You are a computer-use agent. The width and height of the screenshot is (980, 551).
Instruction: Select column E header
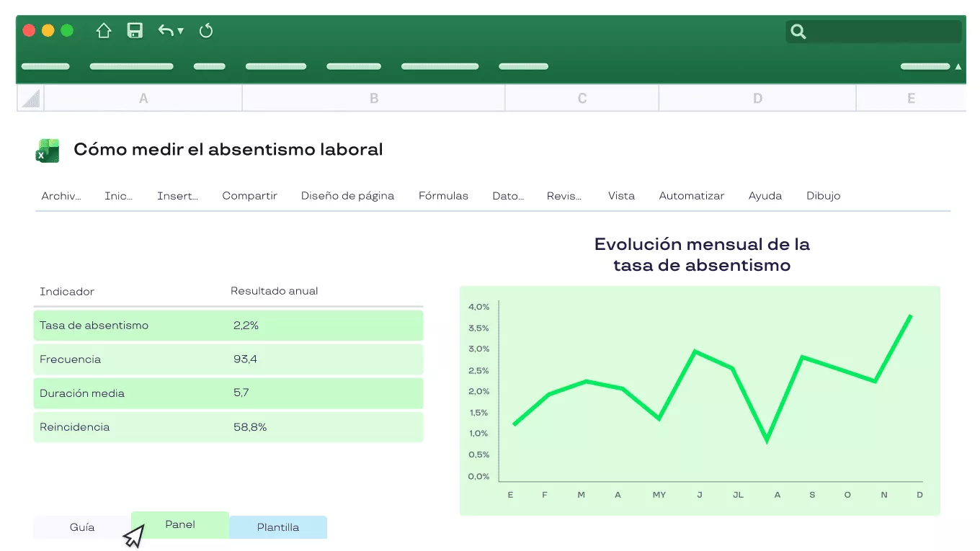911,99
